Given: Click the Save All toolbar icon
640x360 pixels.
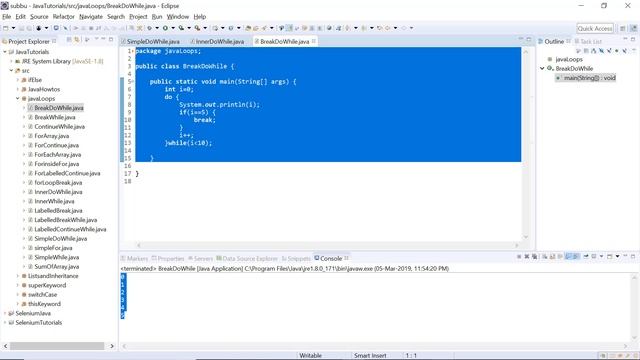Looking at the screenshot, I should [29, 28].
